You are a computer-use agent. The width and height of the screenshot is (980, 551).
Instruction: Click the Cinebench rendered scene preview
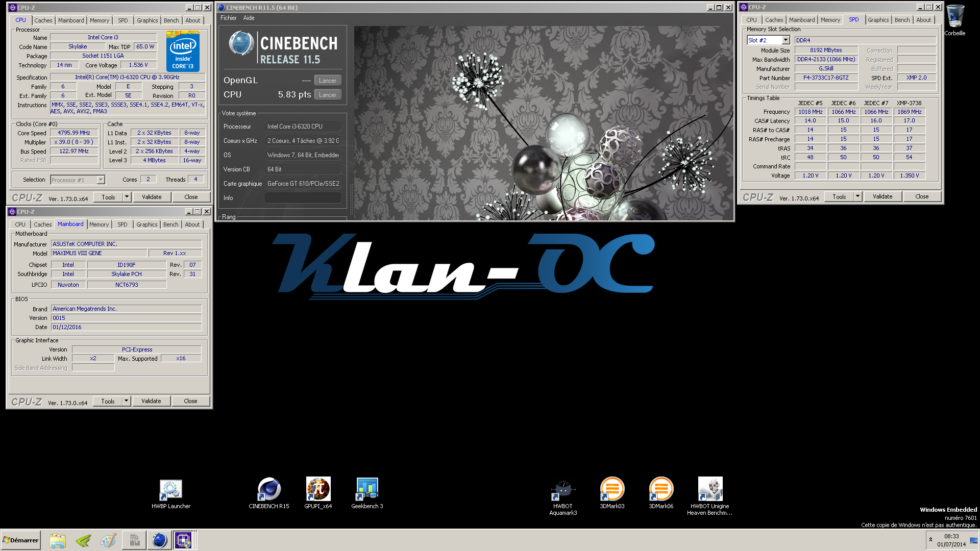pos(544,123)
